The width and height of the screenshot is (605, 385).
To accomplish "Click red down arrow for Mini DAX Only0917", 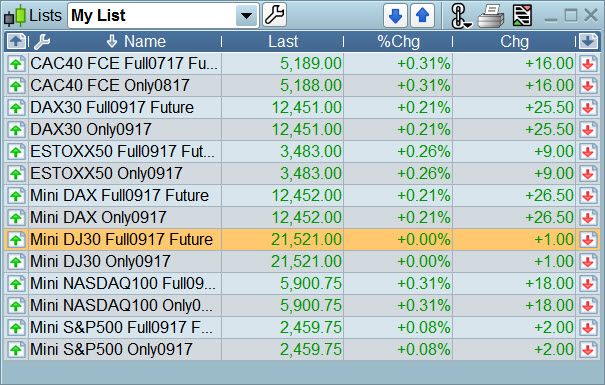I will coord(588,218).
